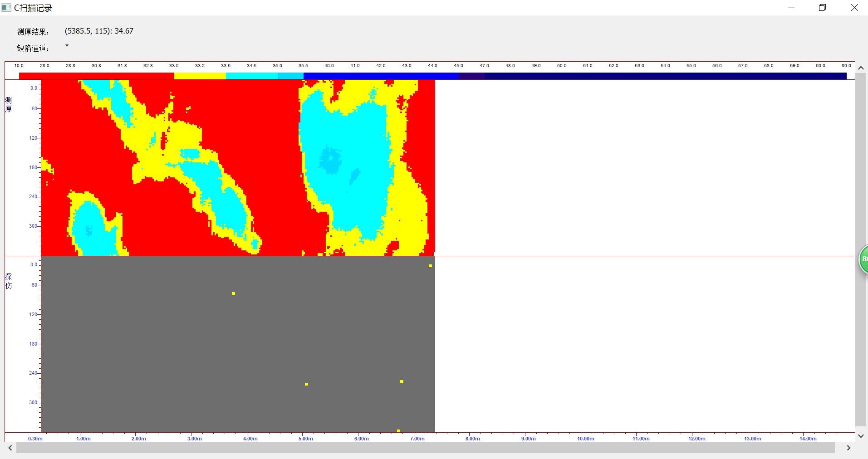Click the horizontal scrollbar right arrow

point(848,448)
